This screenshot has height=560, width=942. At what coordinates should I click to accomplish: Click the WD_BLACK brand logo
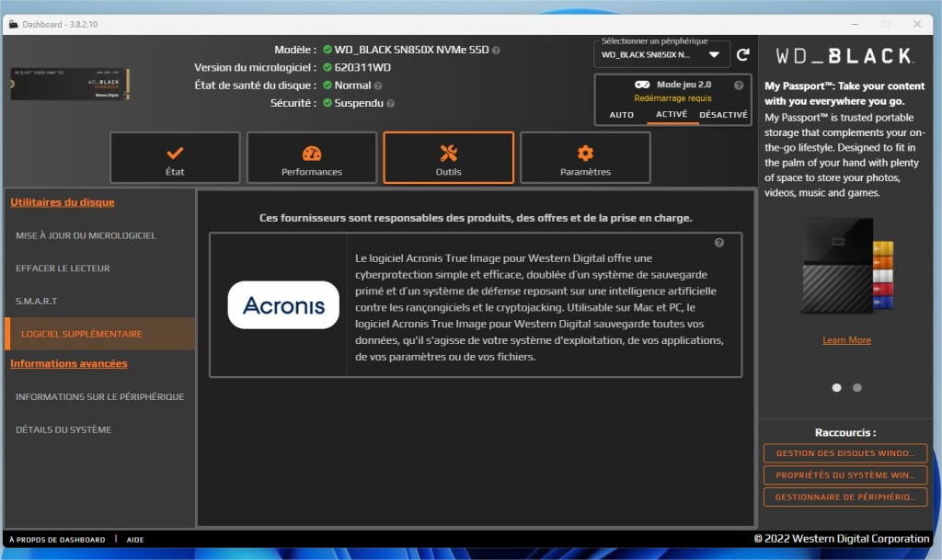click(844, 56)
